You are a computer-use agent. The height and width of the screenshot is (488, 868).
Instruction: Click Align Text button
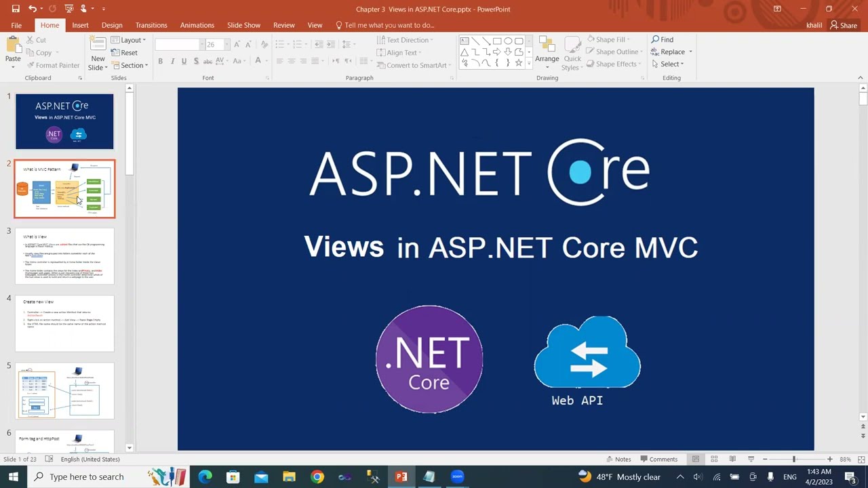(399, 52)
